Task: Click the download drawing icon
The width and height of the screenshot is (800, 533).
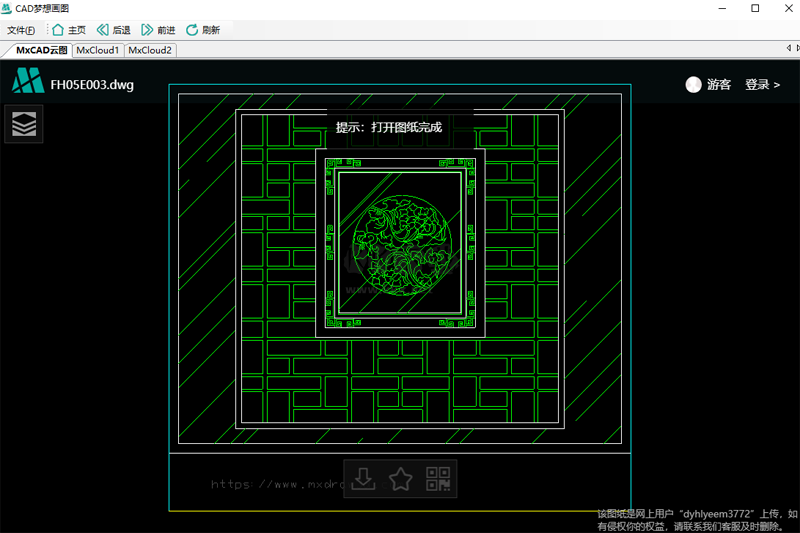Action: coord(364,480)
